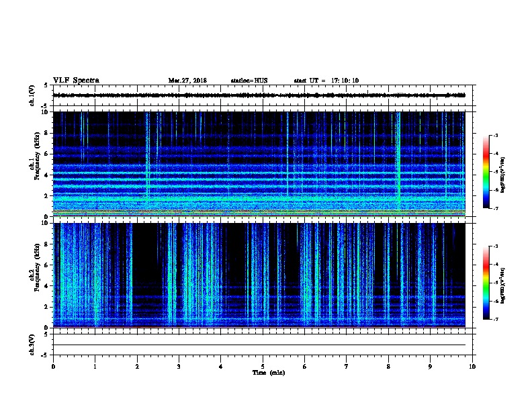532x411 pixels.
Task: Click the "-7" value on lower colorbar
Action: (495, 320)
